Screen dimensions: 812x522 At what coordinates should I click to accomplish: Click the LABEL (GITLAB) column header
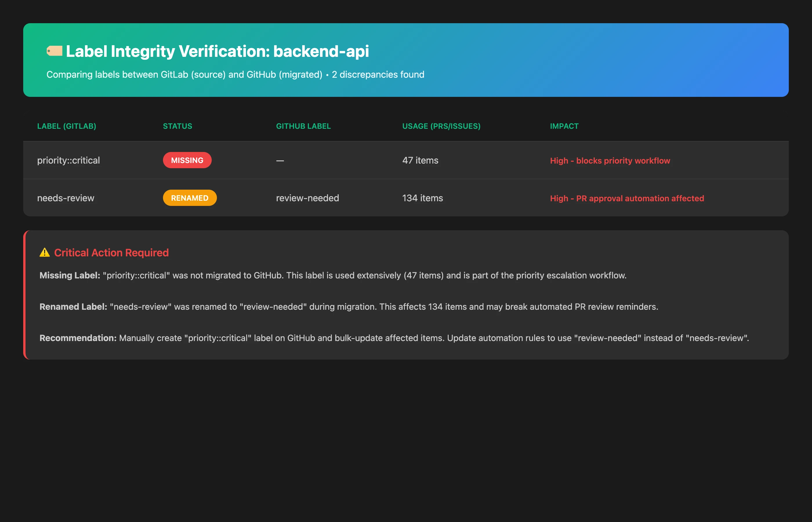point(67,126)
